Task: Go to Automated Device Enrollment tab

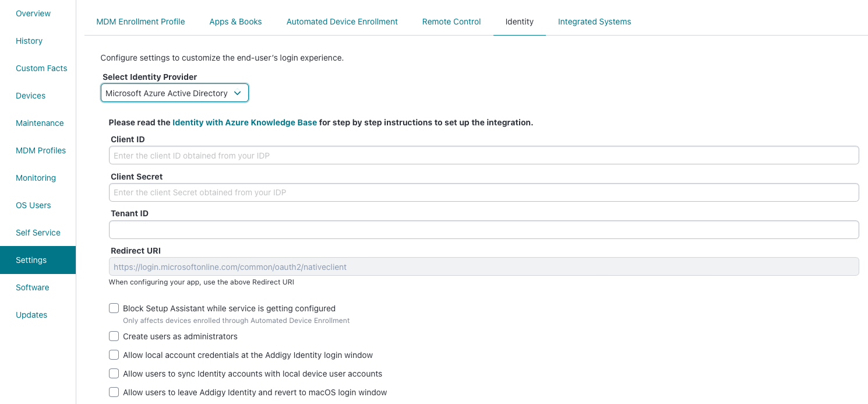Action: point(342,22)
